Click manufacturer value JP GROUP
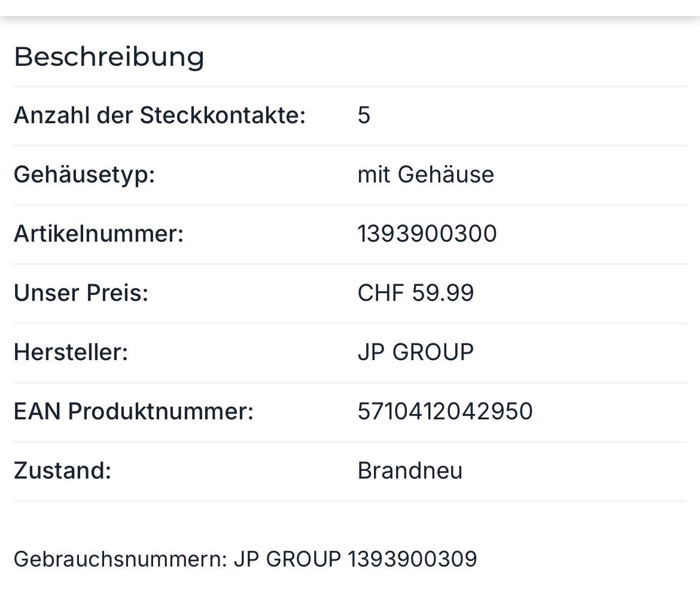700x612 pixels. [416, 352]
